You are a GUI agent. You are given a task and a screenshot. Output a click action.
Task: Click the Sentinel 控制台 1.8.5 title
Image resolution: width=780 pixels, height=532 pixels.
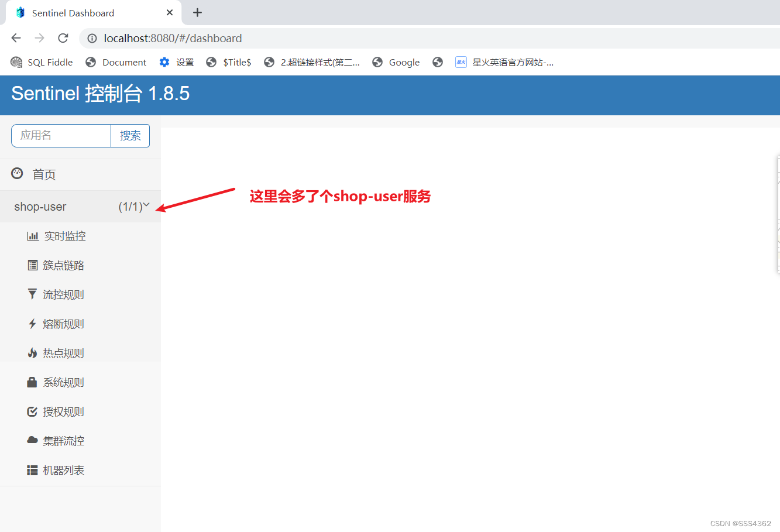coord(100,94)
